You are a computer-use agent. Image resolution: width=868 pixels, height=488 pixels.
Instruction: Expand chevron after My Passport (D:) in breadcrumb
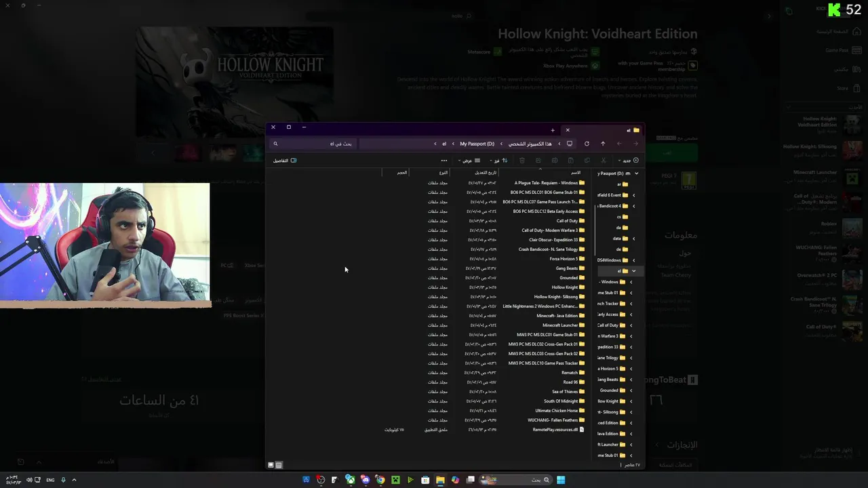pos(453,144)
